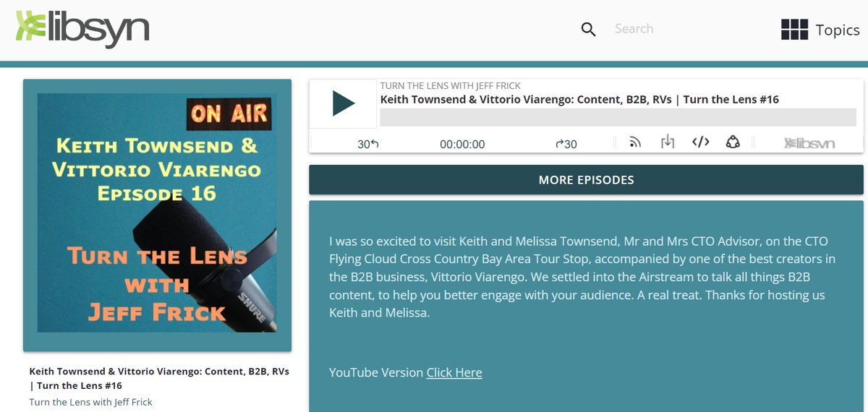Viewport: 868px width, 412px height.
Task: Click the MORE EPISODES button
Action: [586, 180]
